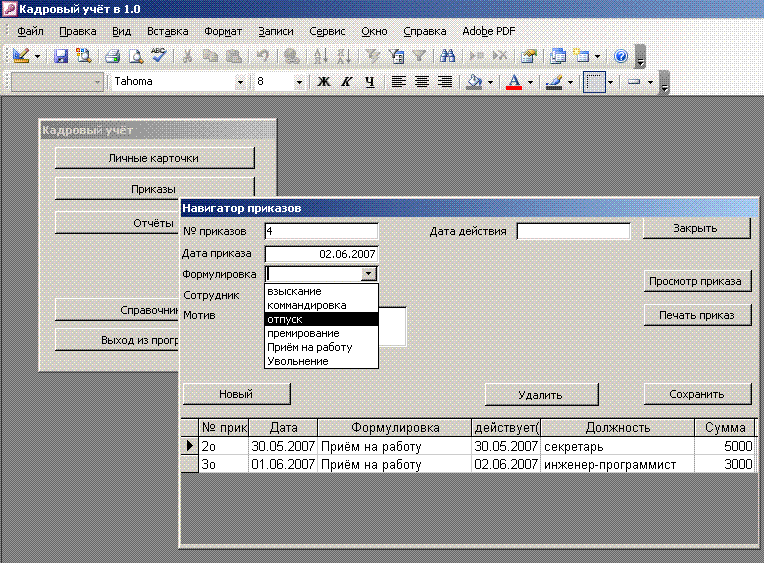764x563 pixels.
Task: Click the New object icon
Action: [581, 56]
